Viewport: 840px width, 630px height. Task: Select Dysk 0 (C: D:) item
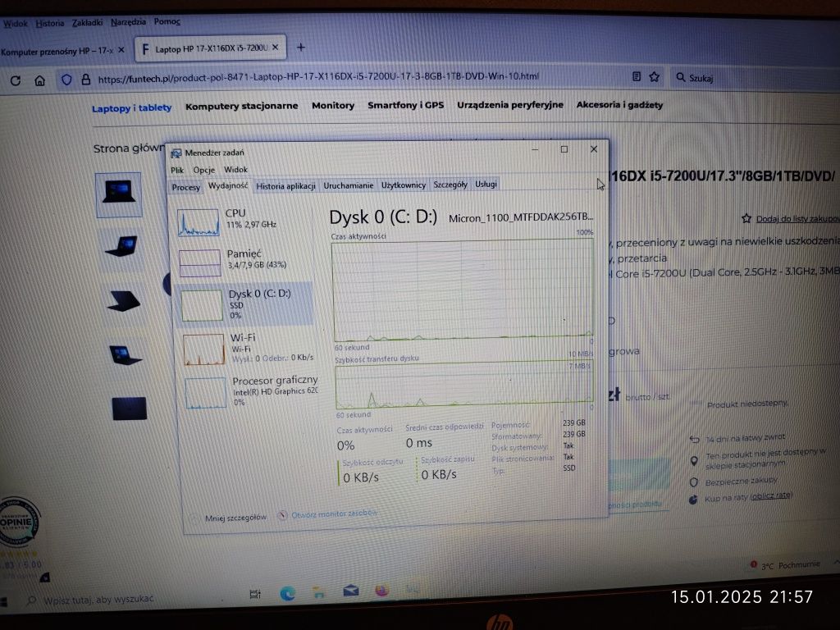[245, 304]
